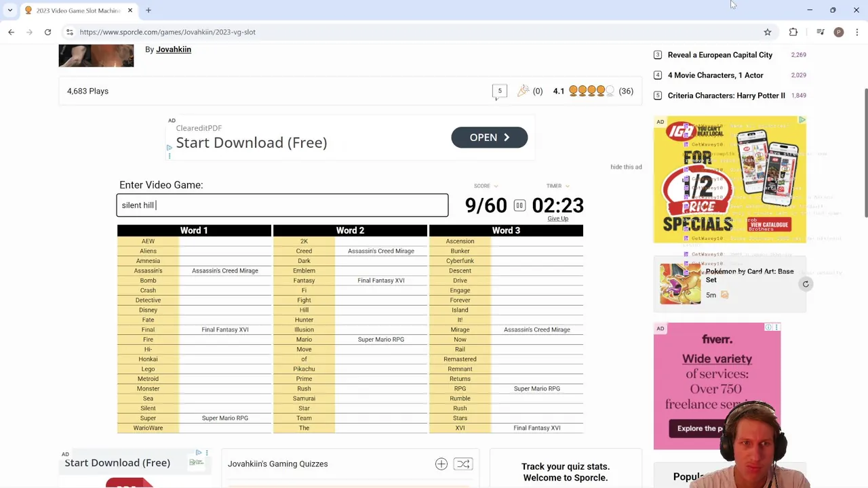Open AdChoices icon on IGA specials ad
Viewport: 868px width, 488px height.
point(802,120)
